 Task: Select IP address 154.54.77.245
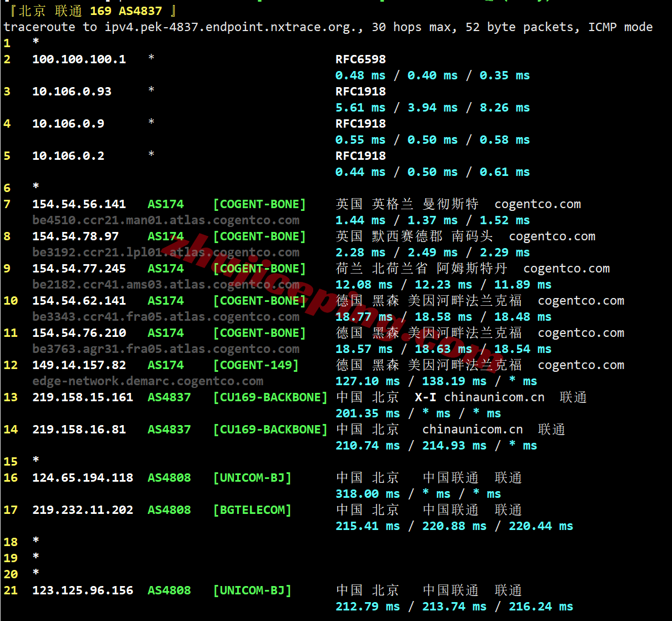79,269
